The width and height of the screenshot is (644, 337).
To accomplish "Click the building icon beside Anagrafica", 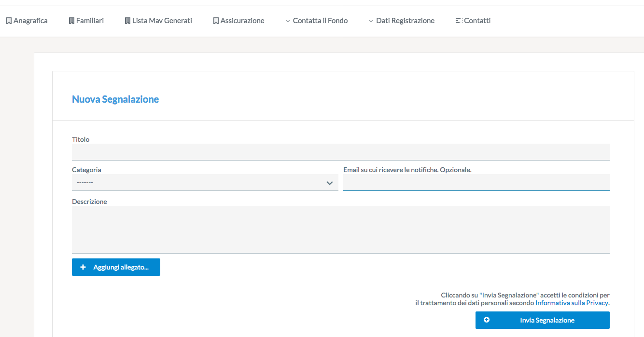I will tap(9, 21).
